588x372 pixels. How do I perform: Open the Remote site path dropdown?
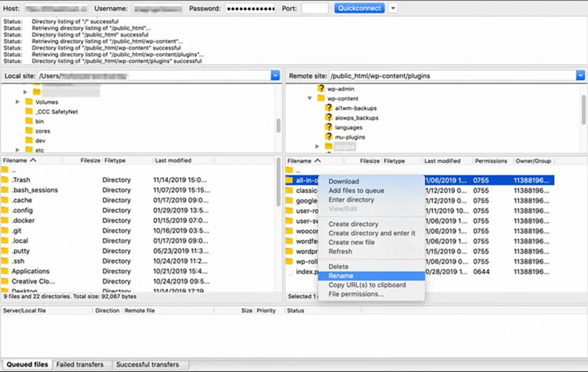point(580,75)
